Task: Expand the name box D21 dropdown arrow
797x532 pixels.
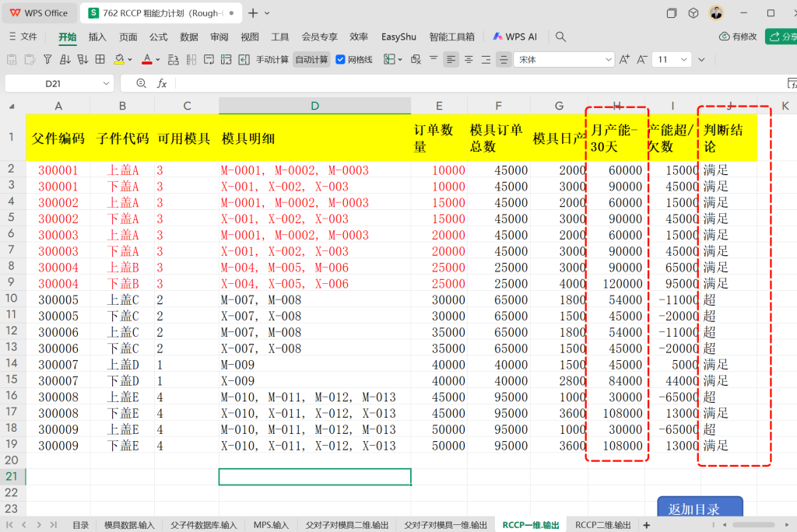Action: point(106,83)
